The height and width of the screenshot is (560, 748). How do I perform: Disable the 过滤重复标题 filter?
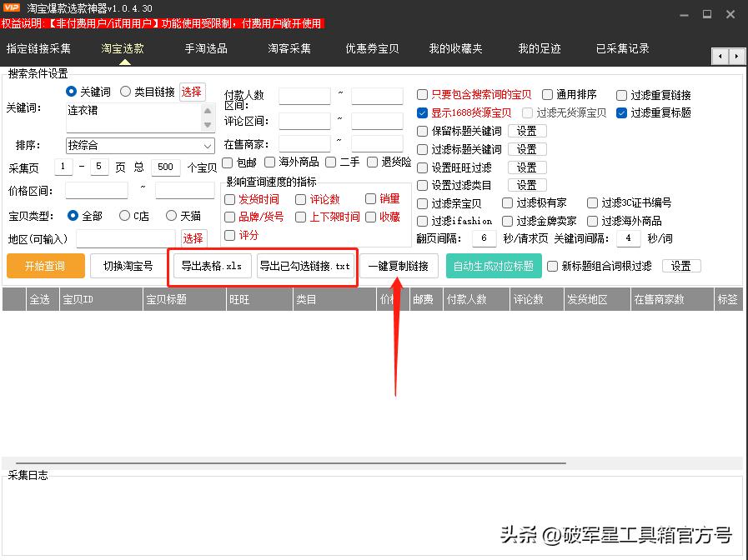tap(622, 112)
